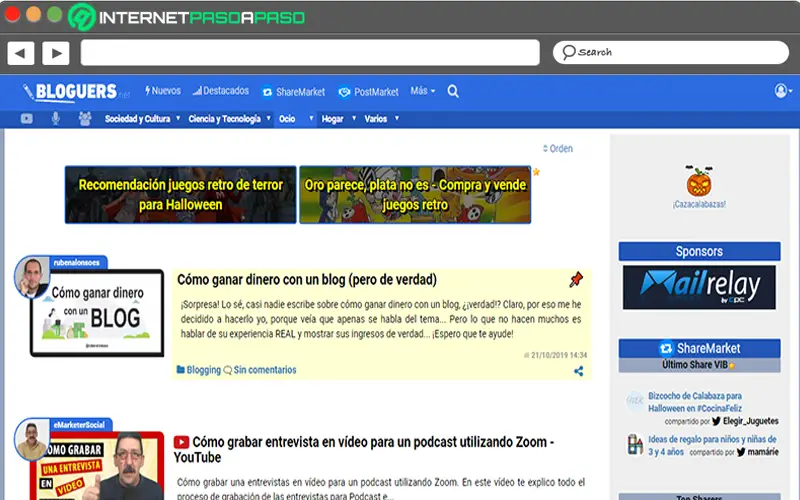The width and height of the screenshot is (800, 500).
Task: Open the PostMarket menu item
Action: [368, 92]
